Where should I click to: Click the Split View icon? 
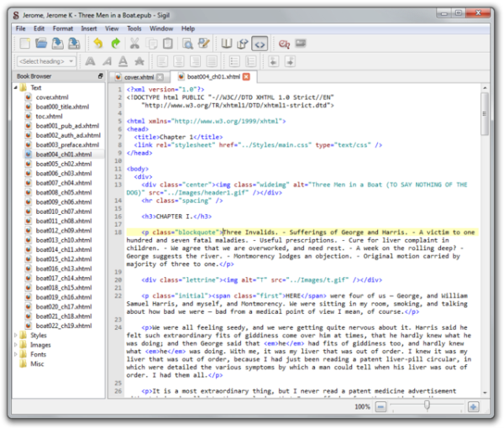243,44
